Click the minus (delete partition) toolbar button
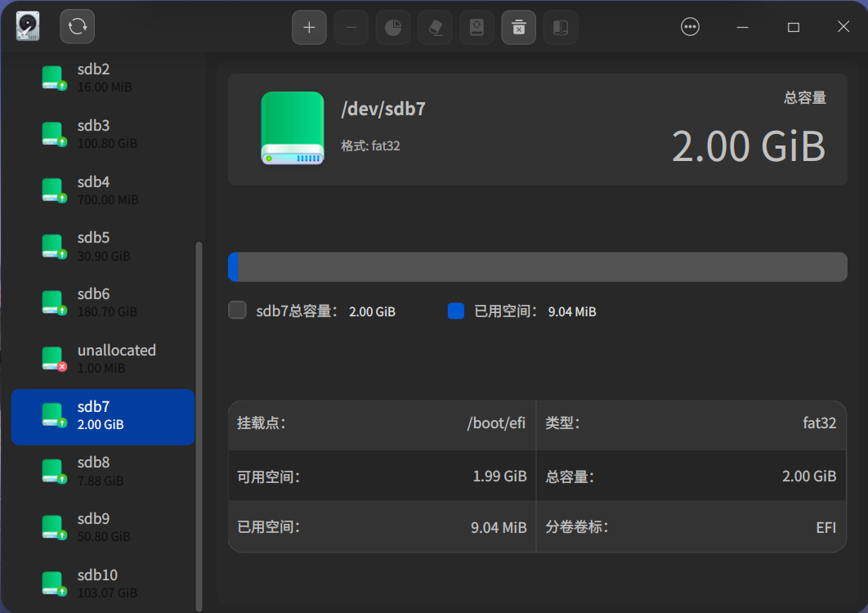This screenshot has height=613, width=868. coord(351,27)
